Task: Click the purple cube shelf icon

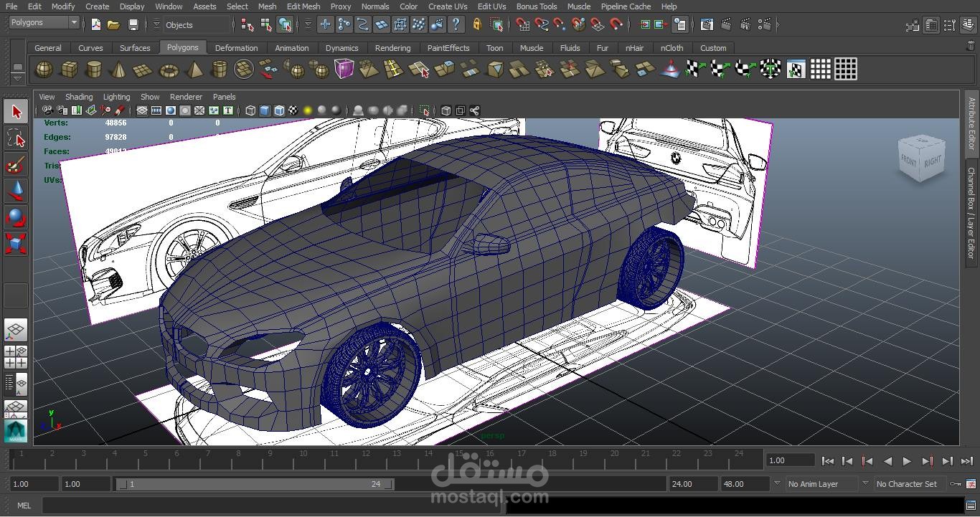Action: 344,70
